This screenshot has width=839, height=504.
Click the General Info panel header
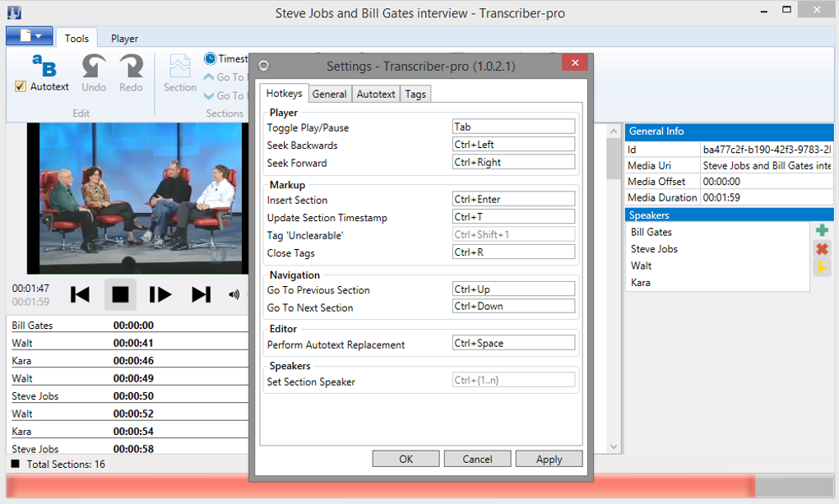[x=729, y=132]
